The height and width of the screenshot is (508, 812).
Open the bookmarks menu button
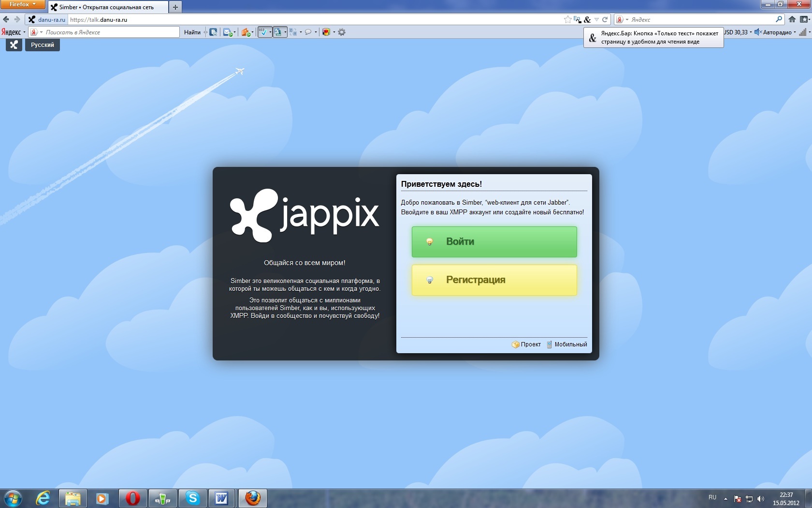(805, 20)
